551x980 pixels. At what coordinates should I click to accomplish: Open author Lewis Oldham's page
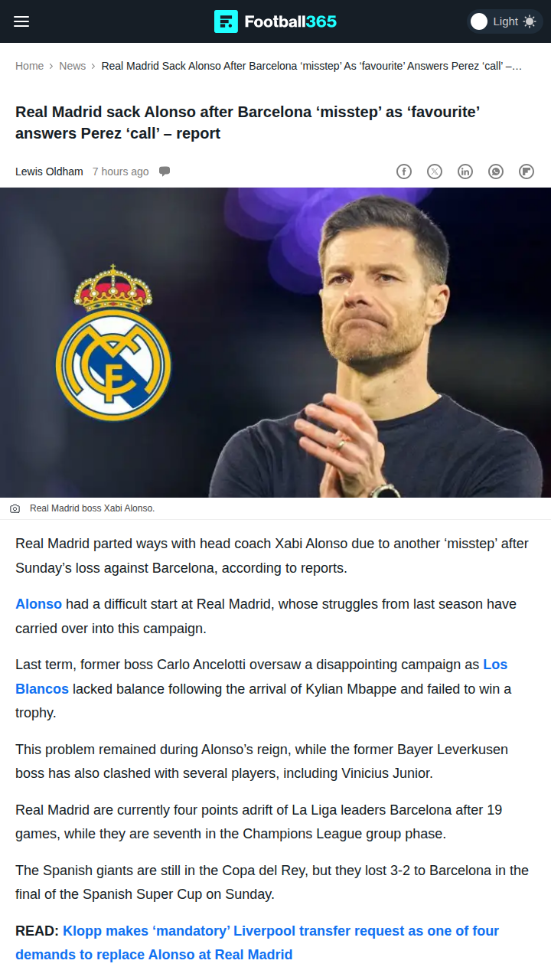[49, 171]
